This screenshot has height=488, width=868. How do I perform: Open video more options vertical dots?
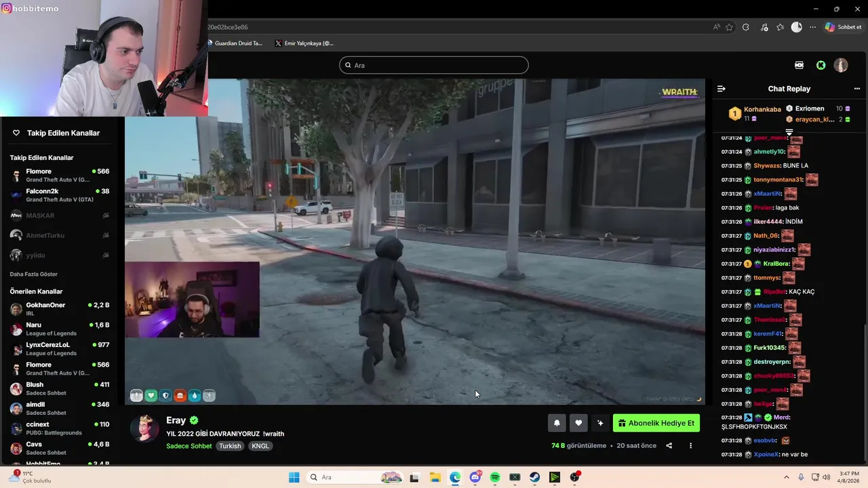[690, 445]
